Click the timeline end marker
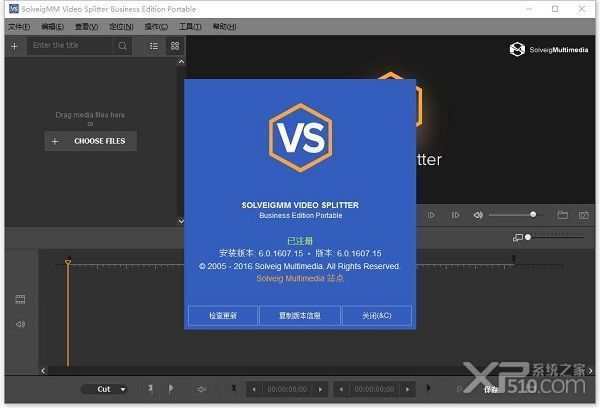 (x=514, y=259)
